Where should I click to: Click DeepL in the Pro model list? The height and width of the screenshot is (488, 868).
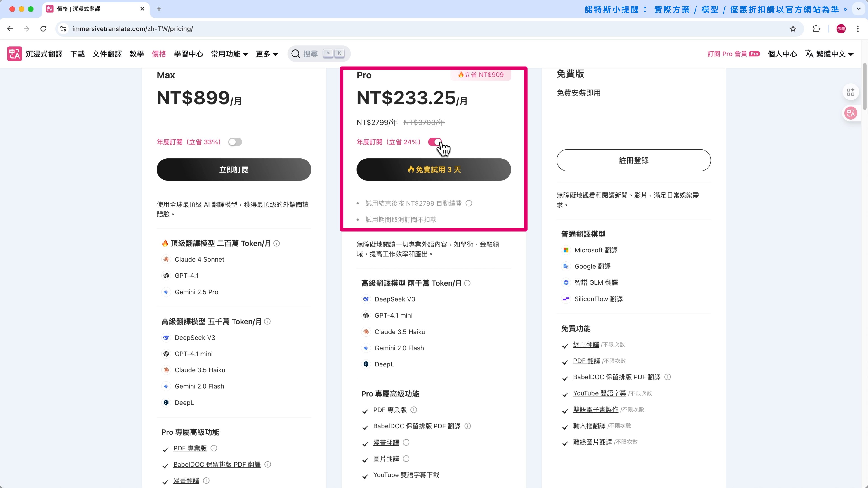pyautogui.click(x=378, y=364)
